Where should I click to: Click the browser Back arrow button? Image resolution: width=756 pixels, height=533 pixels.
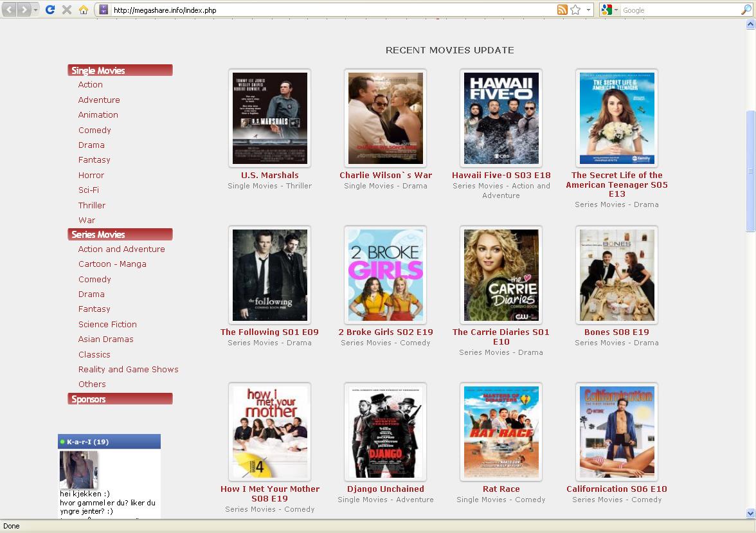10,9
